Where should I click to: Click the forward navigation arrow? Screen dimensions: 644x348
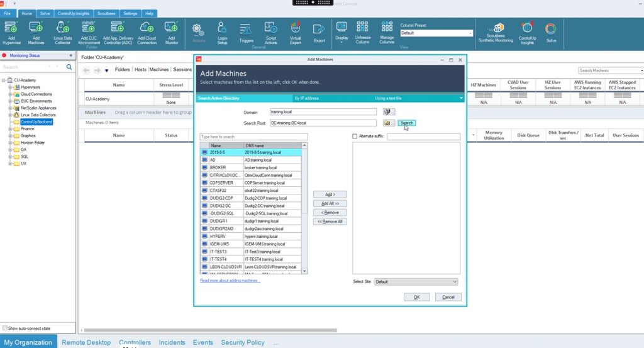pos(97,70)
